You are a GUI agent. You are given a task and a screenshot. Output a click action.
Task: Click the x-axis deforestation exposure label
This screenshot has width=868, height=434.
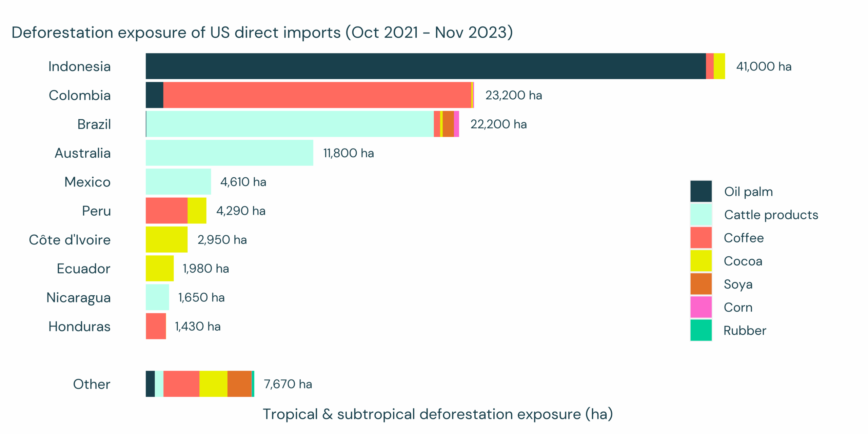click(x=437, y=414)
